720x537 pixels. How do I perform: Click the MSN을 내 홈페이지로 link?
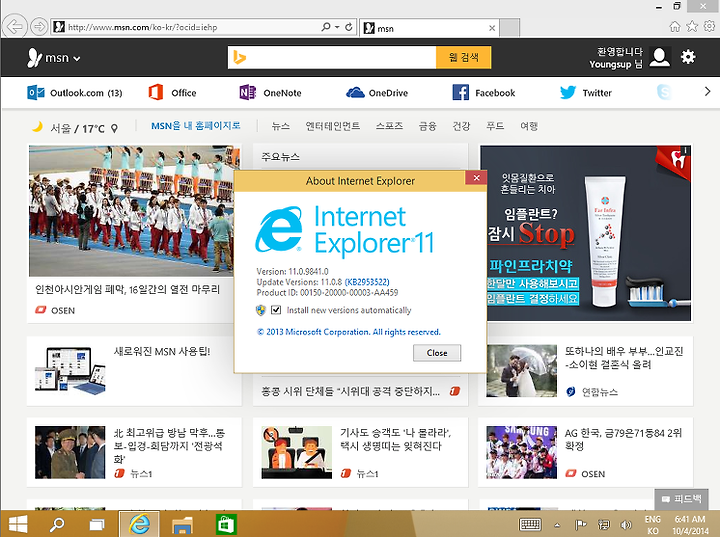[196, 125]
